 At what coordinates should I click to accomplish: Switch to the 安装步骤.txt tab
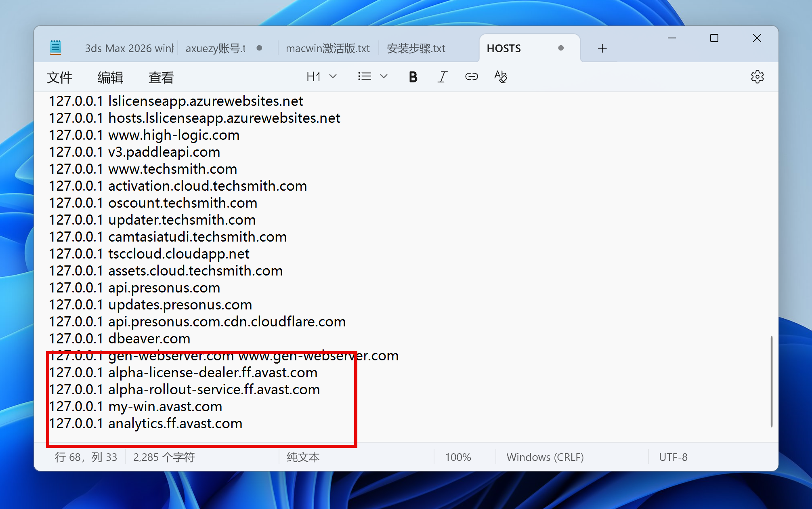coord(416,48)
